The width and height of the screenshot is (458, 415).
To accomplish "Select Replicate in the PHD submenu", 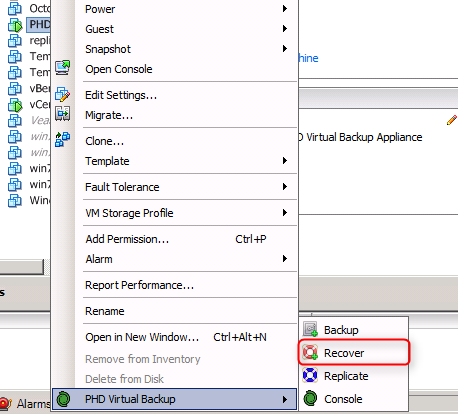I will (x=354, y=376).
